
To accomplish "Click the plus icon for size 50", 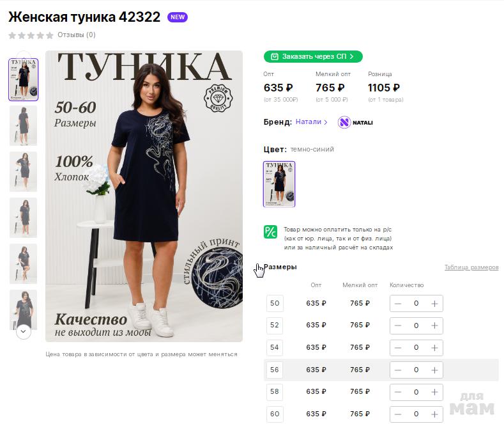I will (434, 304).
